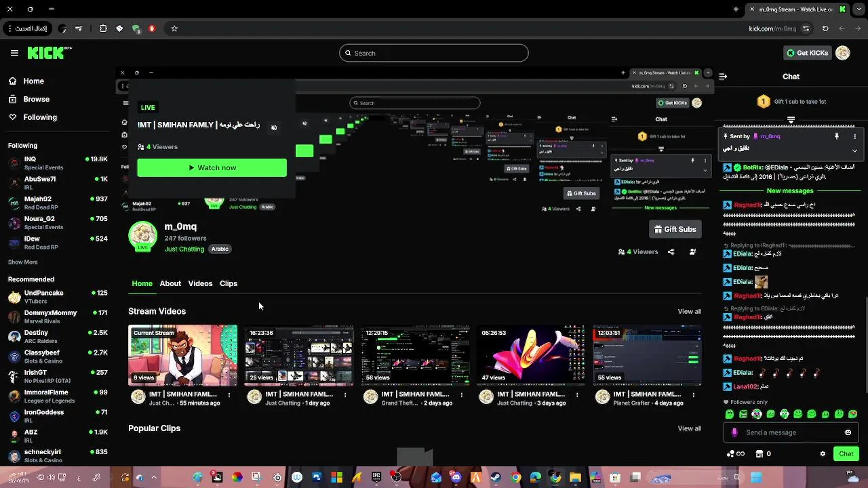868x488 pixels.
Task: Click the Send a message field
Action: 790,432
